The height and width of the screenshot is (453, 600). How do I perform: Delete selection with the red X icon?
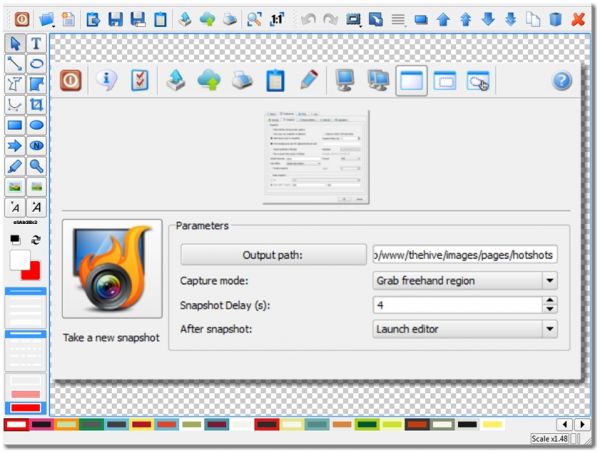(x=578, y=19)
